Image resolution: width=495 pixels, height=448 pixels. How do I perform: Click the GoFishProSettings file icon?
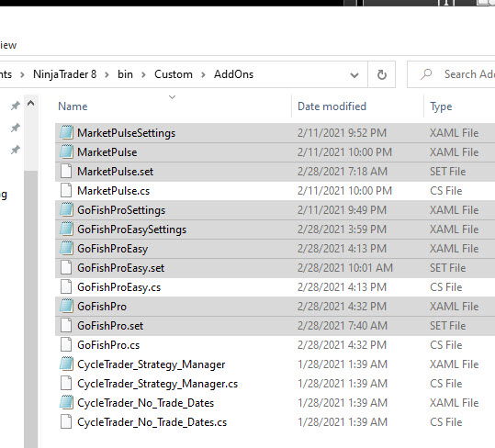(66, 209)
